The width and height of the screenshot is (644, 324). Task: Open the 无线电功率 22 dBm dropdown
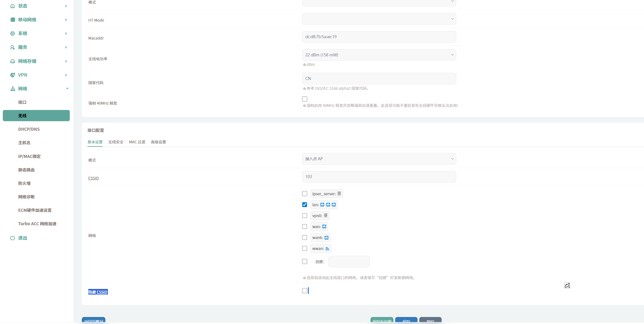[x=379, y=55]
